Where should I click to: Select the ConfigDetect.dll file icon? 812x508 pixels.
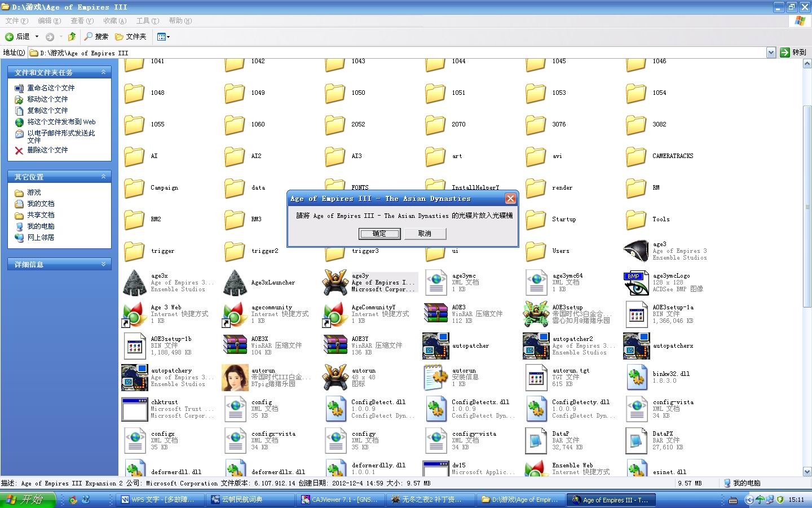[x=336, y=409]
